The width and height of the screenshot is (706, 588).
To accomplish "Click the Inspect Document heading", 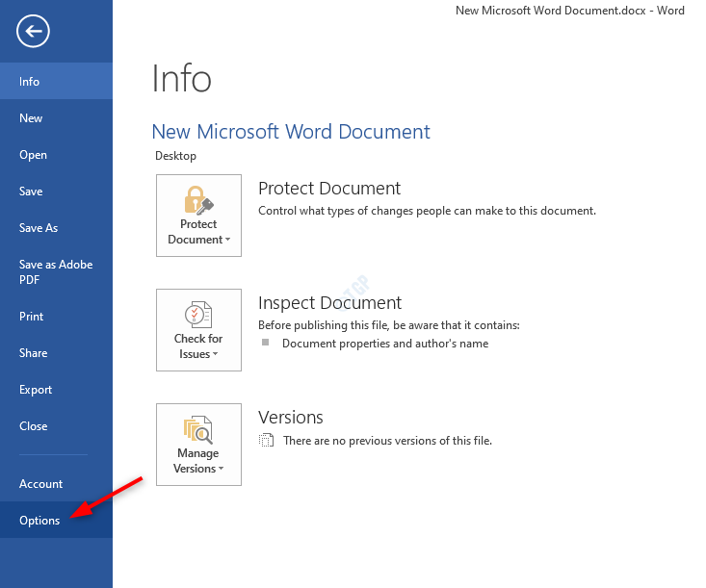I will click(x=329, y=302).
